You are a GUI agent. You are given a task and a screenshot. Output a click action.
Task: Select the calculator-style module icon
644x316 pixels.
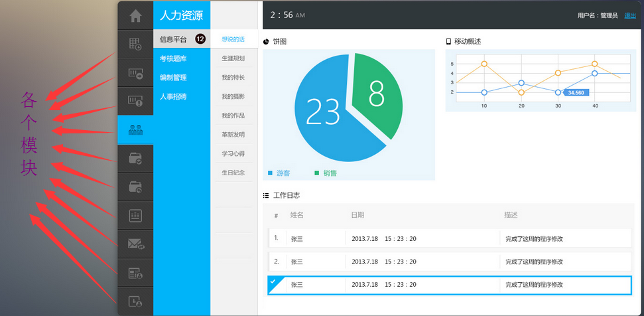135,216
